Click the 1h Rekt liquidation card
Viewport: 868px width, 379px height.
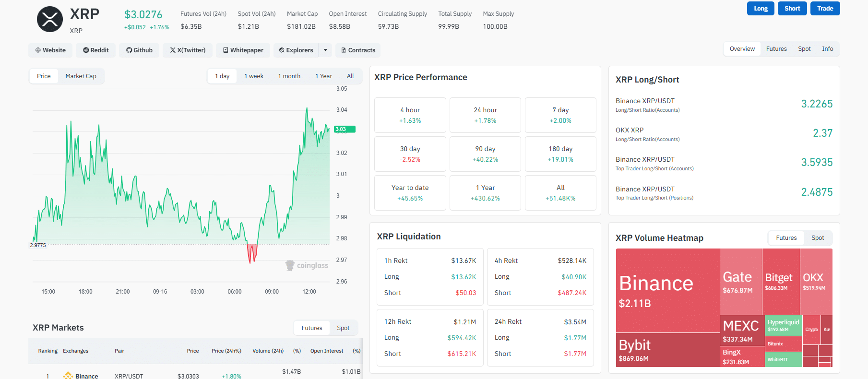point(430,277)
